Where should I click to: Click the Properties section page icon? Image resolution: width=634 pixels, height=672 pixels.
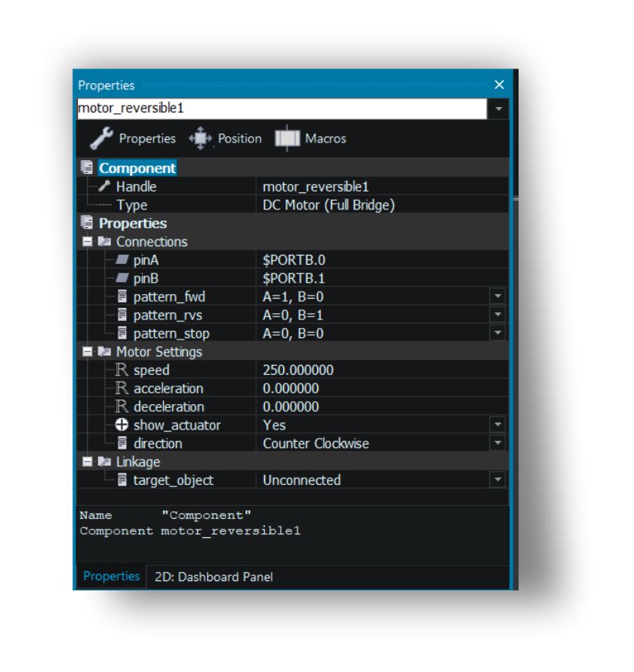click(x=87, y=223)
